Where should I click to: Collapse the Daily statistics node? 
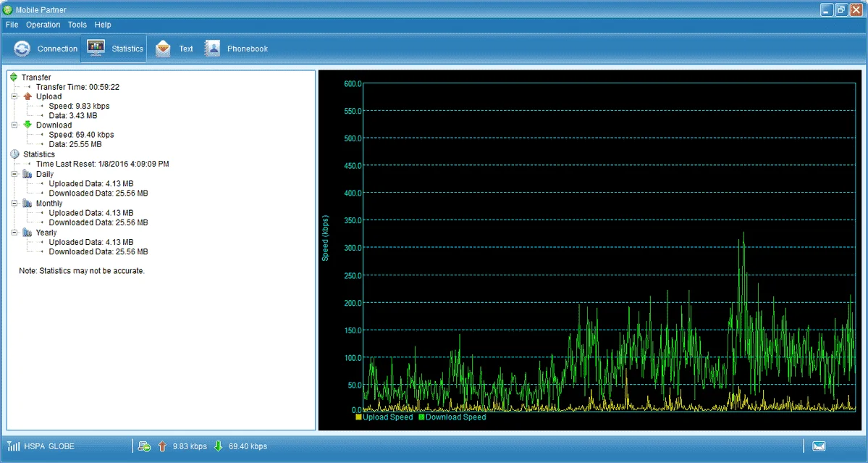[14, 174]
